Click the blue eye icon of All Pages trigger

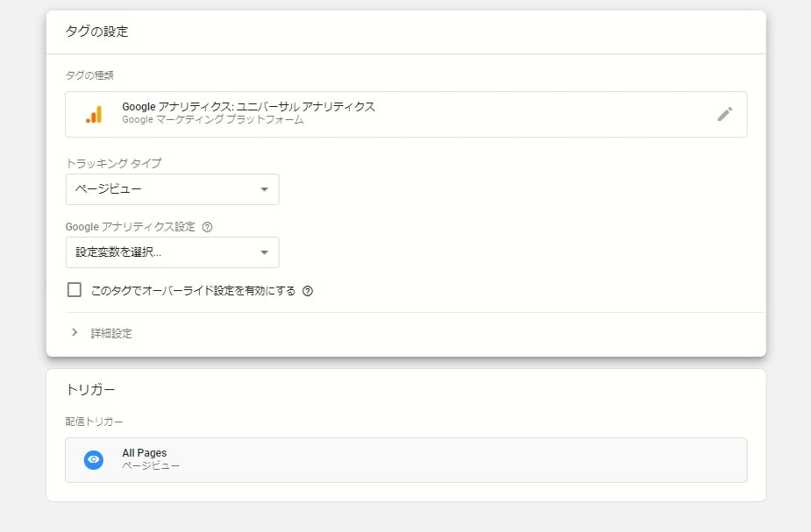(94, 459)
